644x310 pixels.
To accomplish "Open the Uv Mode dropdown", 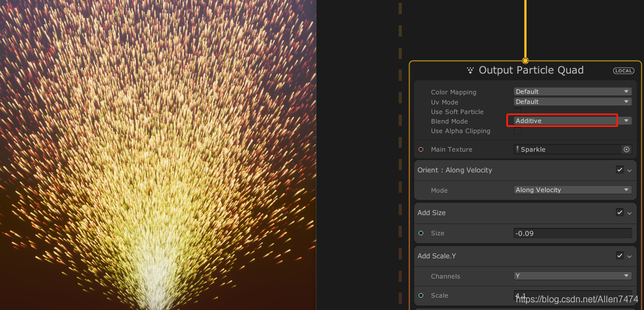I will coord(573,102).
